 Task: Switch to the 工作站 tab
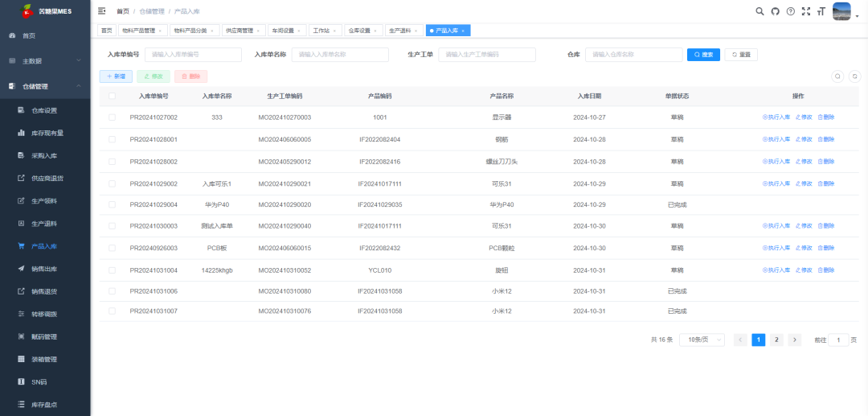pos(321,31)
